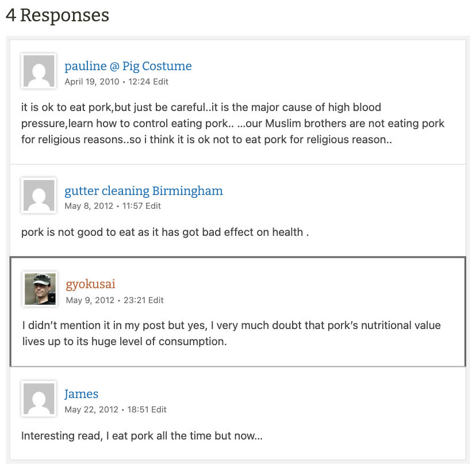
Task: Edit James's comment
Action: (159, 410)
